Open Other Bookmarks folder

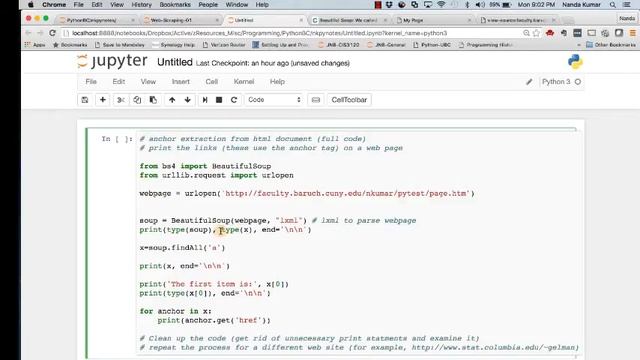coord(611,45)
